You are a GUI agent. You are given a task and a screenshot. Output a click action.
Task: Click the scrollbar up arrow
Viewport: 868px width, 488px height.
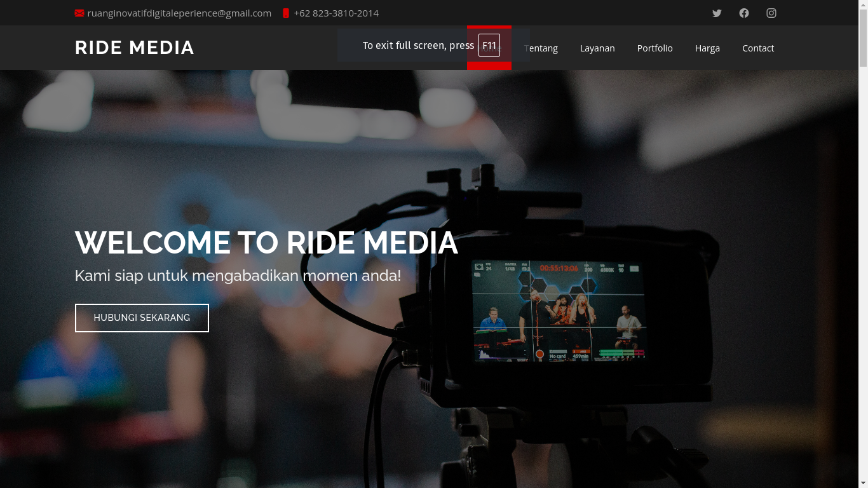(863, 4)
